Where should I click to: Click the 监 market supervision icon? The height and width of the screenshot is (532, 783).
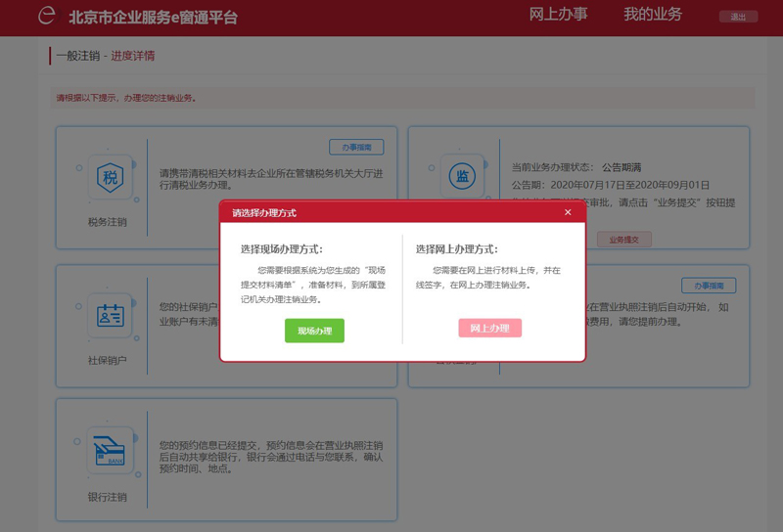[x=461, y=176]
